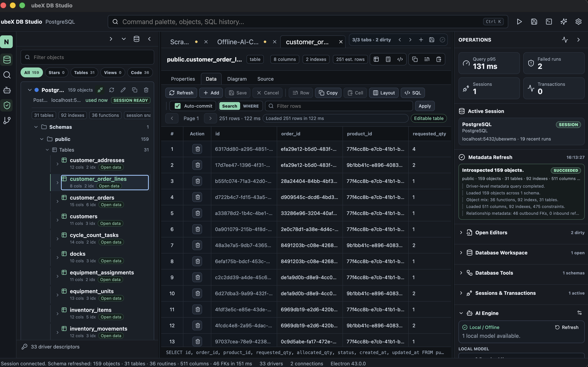Open the AI robot icon in the left sidebar
Image resolution: width=588 pixels, height=367 pixels.
(x=7, y=90)
